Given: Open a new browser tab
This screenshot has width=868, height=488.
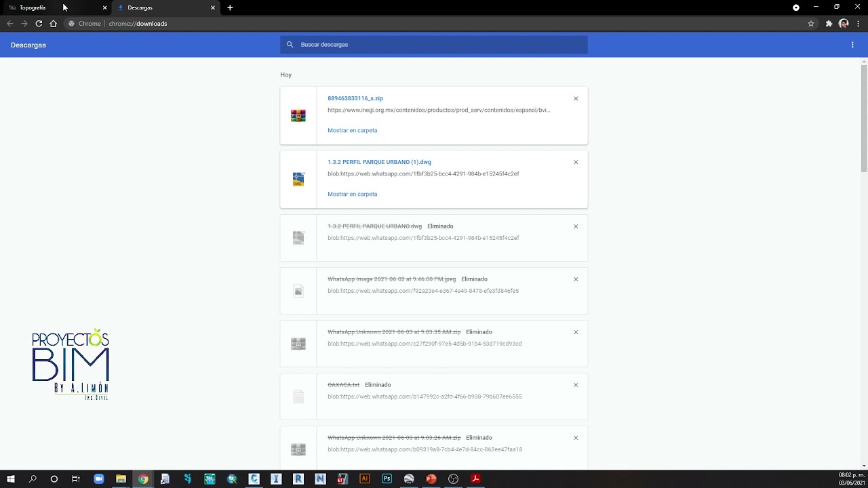Looking at the screenshot, I should pos(230,7).
